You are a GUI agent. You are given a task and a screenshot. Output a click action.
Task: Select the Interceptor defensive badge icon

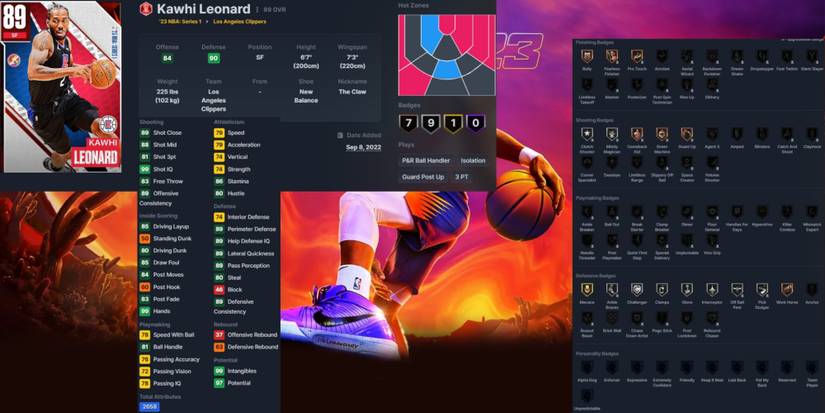712,290
